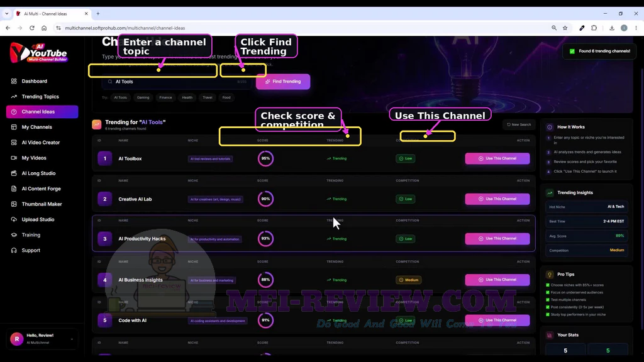Focus the AI Tools topic search field
Image resolution: width=644 pixels, height=362 pixels.
177,82
